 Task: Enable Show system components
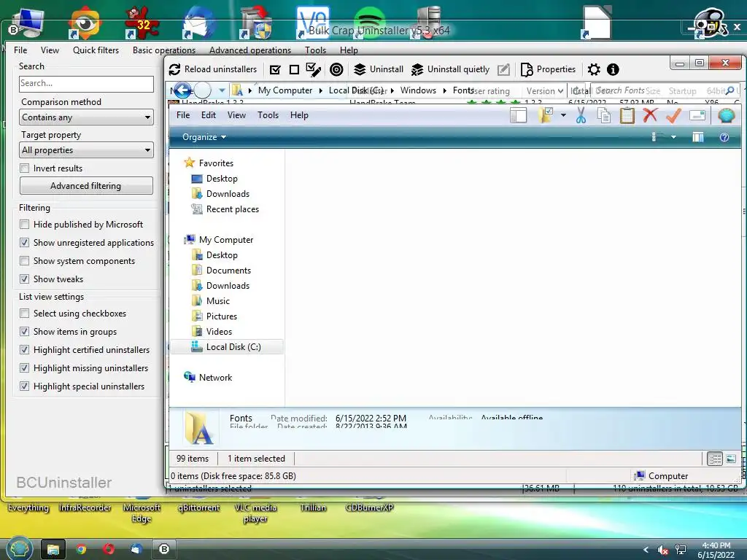[x=24, y=260]
